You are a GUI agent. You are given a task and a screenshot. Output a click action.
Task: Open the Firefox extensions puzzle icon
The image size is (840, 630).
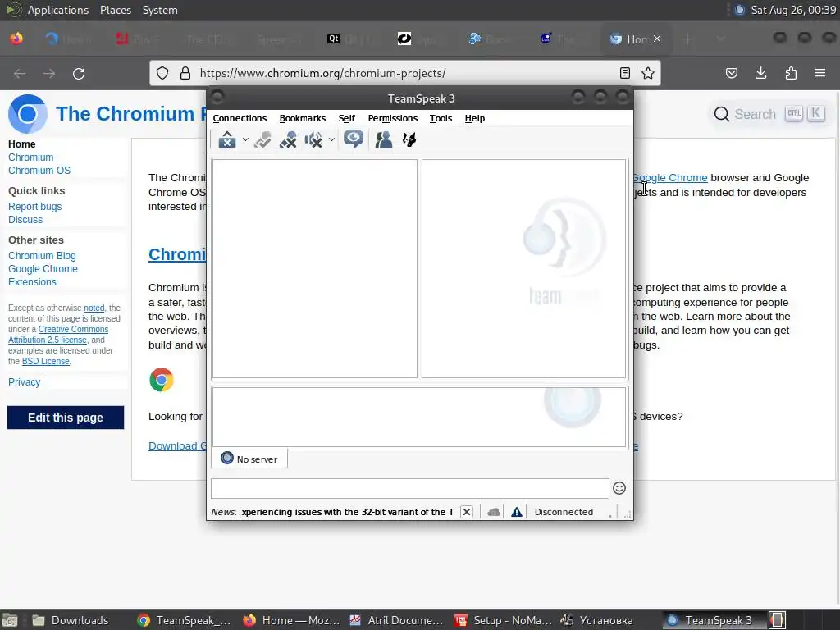791,73
